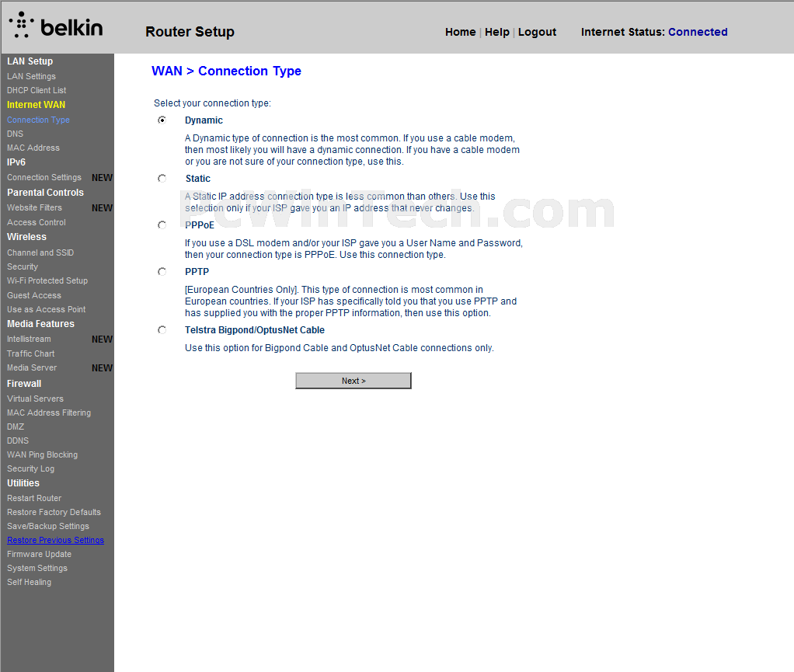Click the Dynamic option label
This screenshot has height=672, width=794.
pos(204,120)
